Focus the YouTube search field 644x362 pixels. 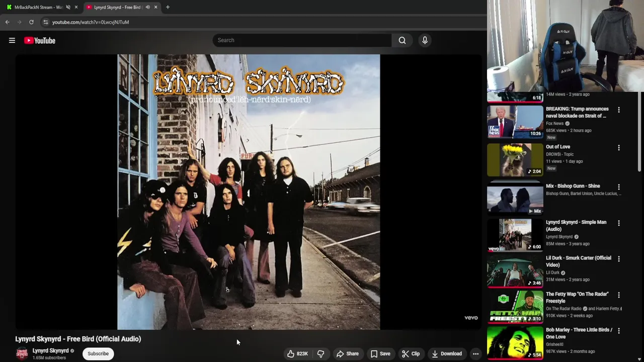click(x=302, y=40)
